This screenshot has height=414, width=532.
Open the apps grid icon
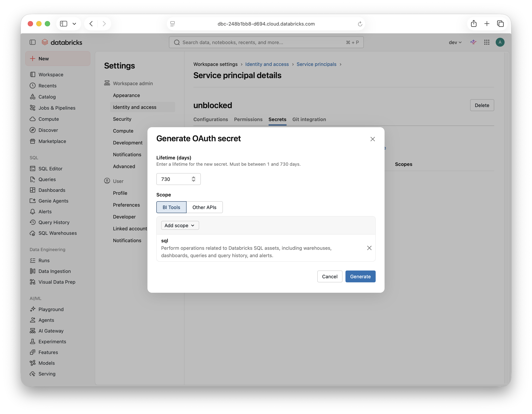point(486,42)
